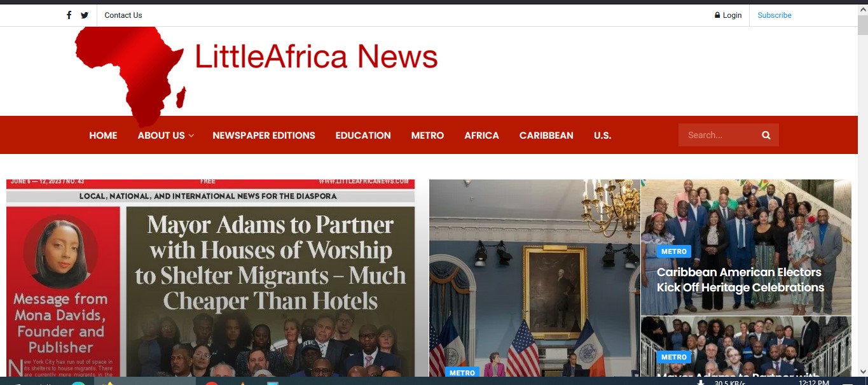The width and height of the screenshot is (868, 385).
Task: Select the Metro navigation item
Action: 427,136
